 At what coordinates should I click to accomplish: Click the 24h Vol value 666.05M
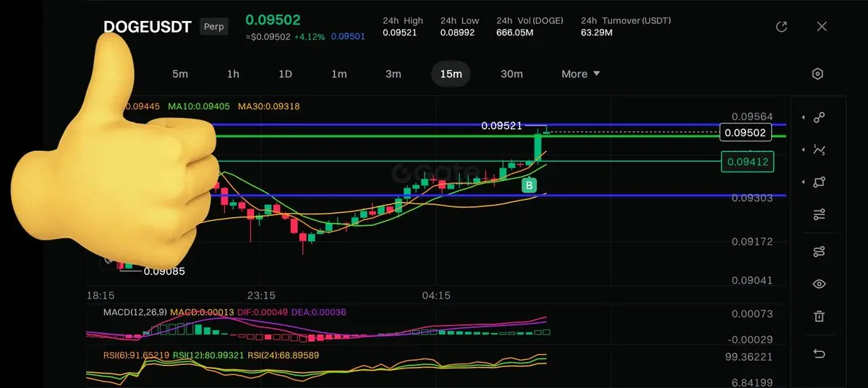point(516,33)
